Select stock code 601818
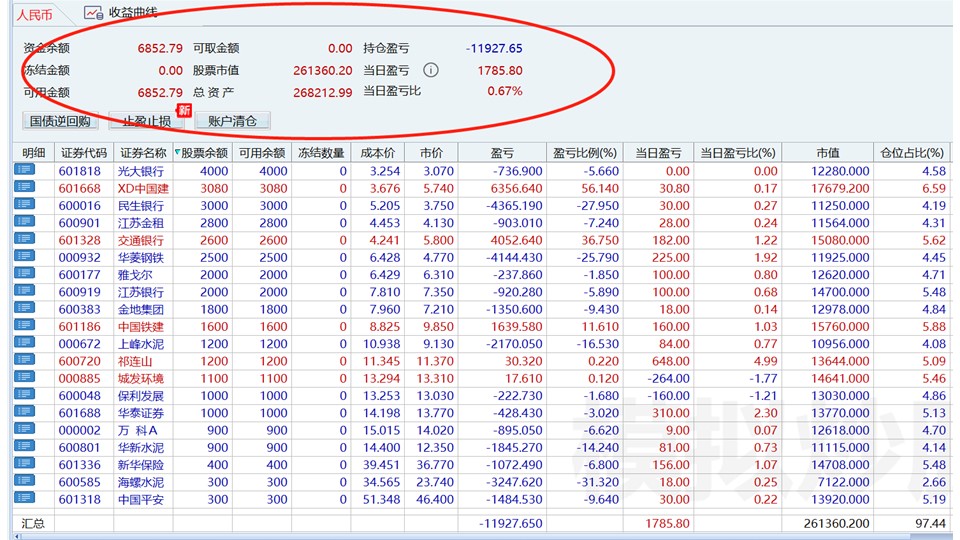This screenshot has width=960, height=540. [x=80, y=171]
